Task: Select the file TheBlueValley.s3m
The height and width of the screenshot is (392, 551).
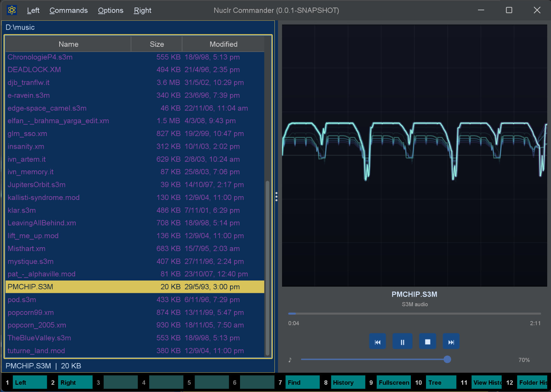Action: point(135,338)
